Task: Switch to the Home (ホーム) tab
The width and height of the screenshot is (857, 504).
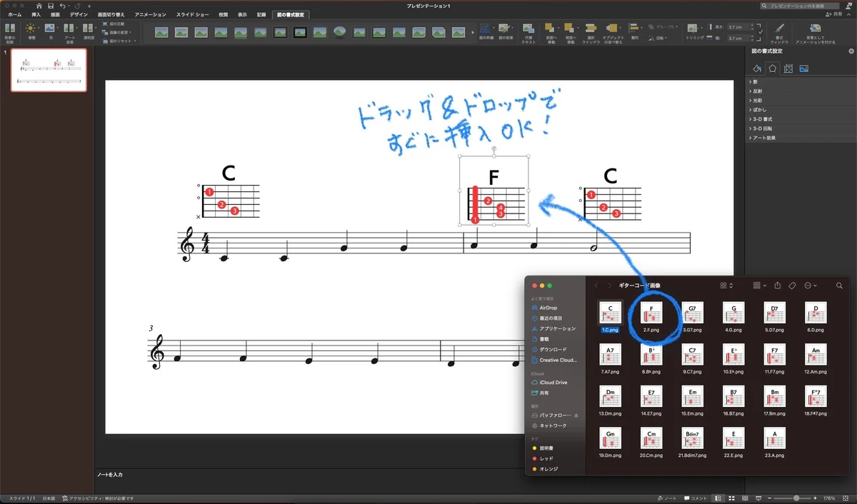Action: (14, 14)
